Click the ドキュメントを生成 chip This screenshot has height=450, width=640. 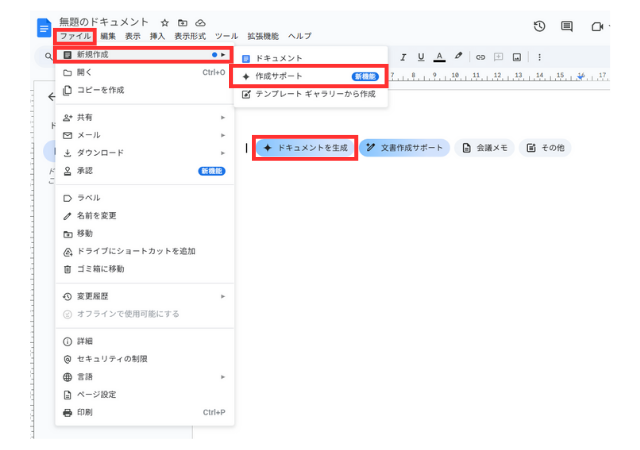pos(304,148)
